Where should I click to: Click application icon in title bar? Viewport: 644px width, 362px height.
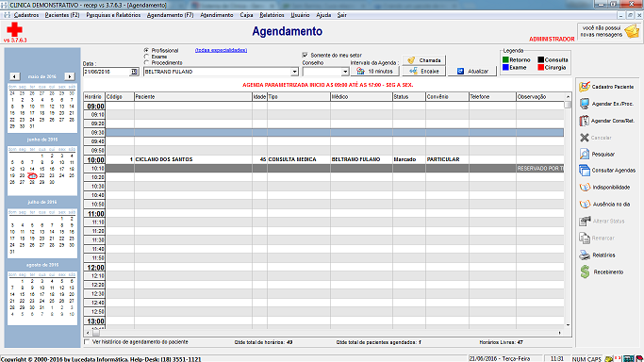point(4,5)
